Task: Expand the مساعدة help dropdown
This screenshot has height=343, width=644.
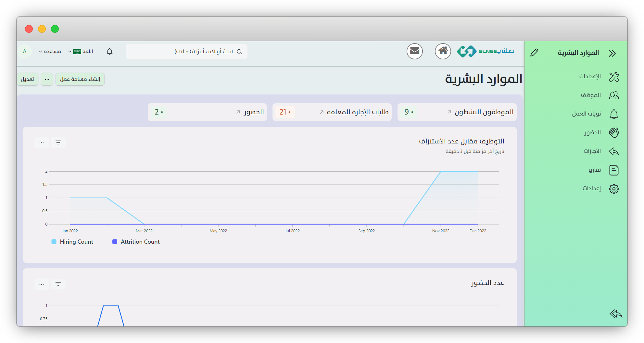Action: [x=50, y=52]
